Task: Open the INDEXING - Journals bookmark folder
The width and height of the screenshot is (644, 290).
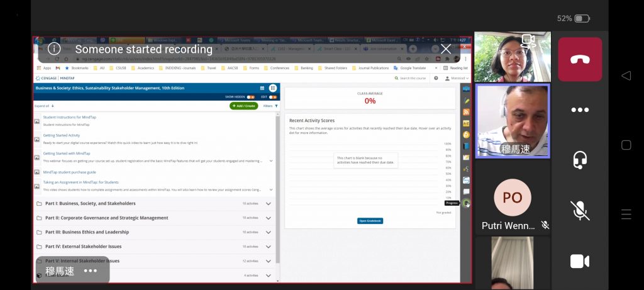Action: pos(179,68)
